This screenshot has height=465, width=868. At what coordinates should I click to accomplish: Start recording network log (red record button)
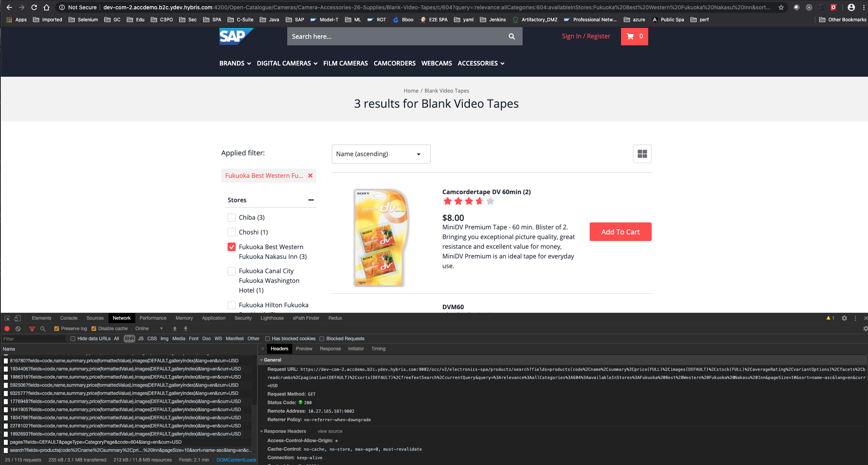(x=7, y=328)
